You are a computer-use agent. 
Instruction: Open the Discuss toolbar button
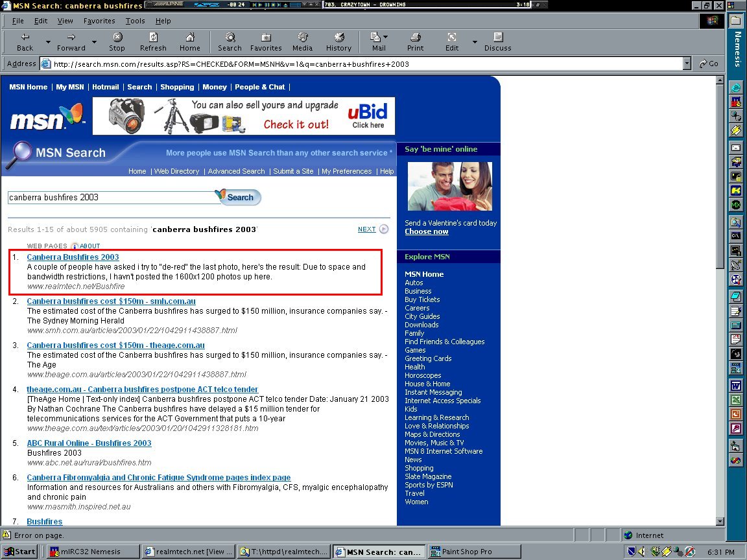coord(497,42)
